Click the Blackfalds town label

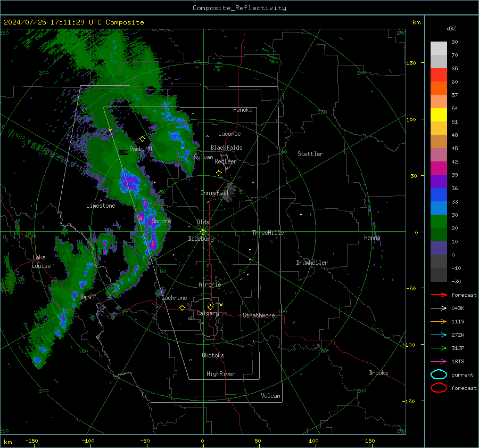(226, 148)
